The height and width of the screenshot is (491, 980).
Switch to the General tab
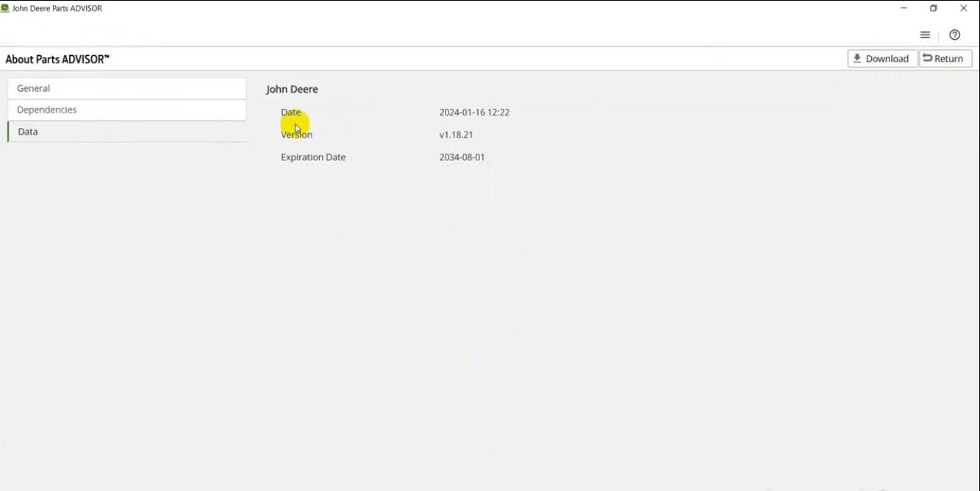pos(126,88)
